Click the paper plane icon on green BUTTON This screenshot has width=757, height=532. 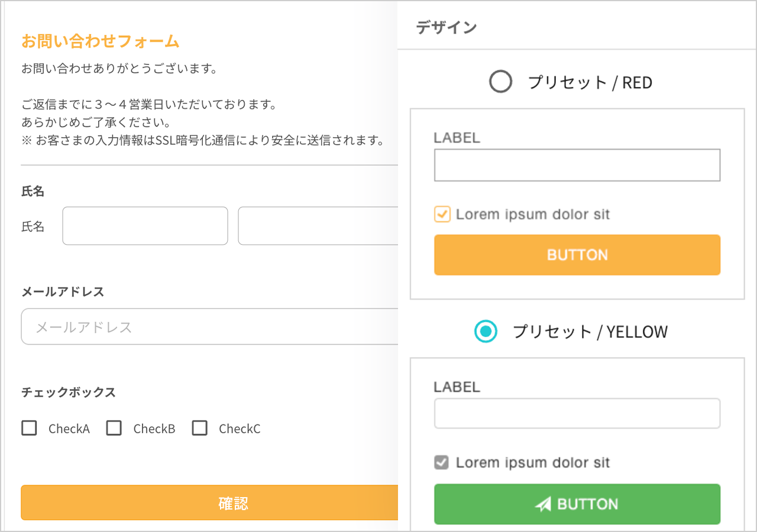(543, 504)
